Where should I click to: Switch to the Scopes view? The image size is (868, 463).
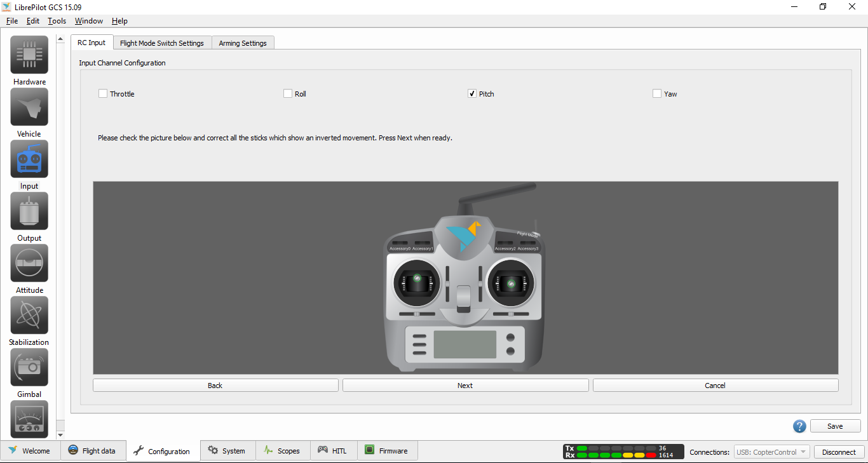click(x=283, y=450)
